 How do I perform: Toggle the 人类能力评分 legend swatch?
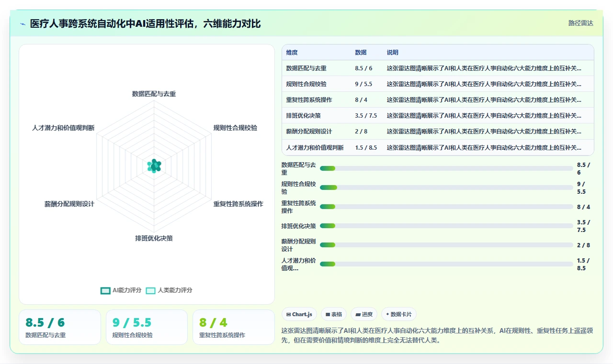coord(151,290)
